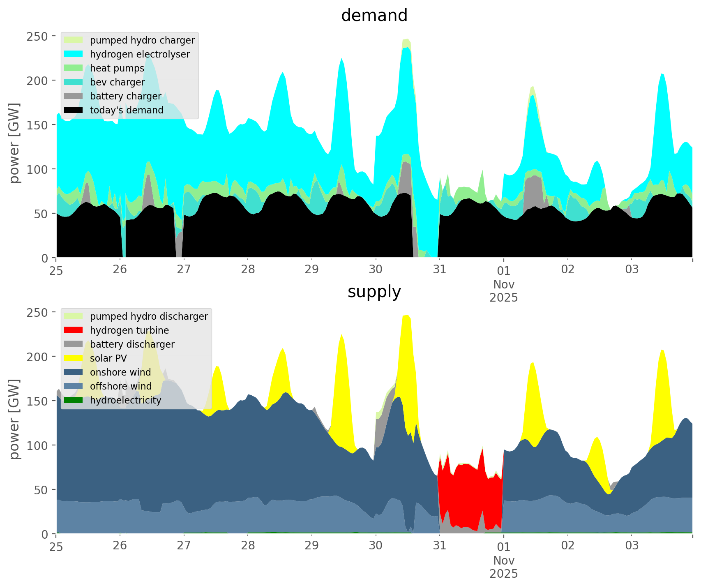701x588 pixels.
Task: Click the onshore wind legend swatch
Action: click(73, 372)
